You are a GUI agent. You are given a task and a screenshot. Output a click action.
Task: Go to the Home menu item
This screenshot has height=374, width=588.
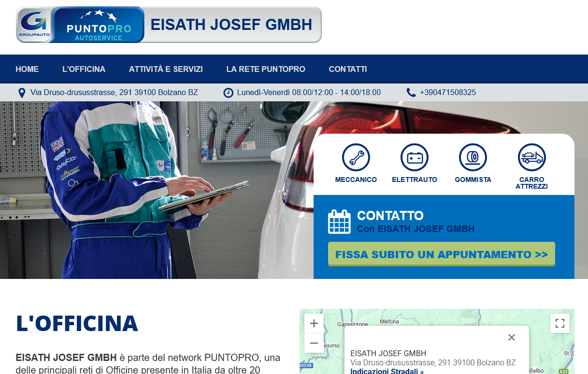click(27, 69)
